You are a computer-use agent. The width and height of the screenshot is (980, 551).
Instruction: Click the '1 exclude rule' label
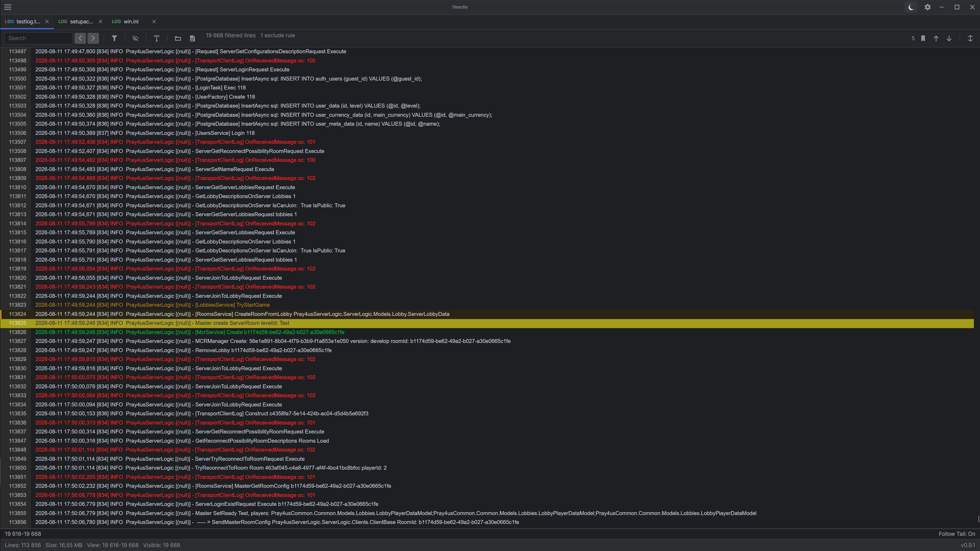(278, 35)
